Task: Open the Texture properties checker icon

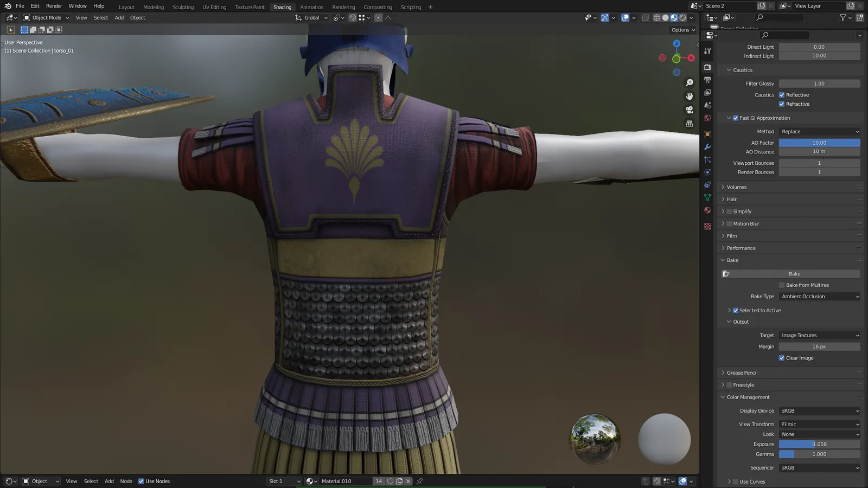Action: point(707,227)
